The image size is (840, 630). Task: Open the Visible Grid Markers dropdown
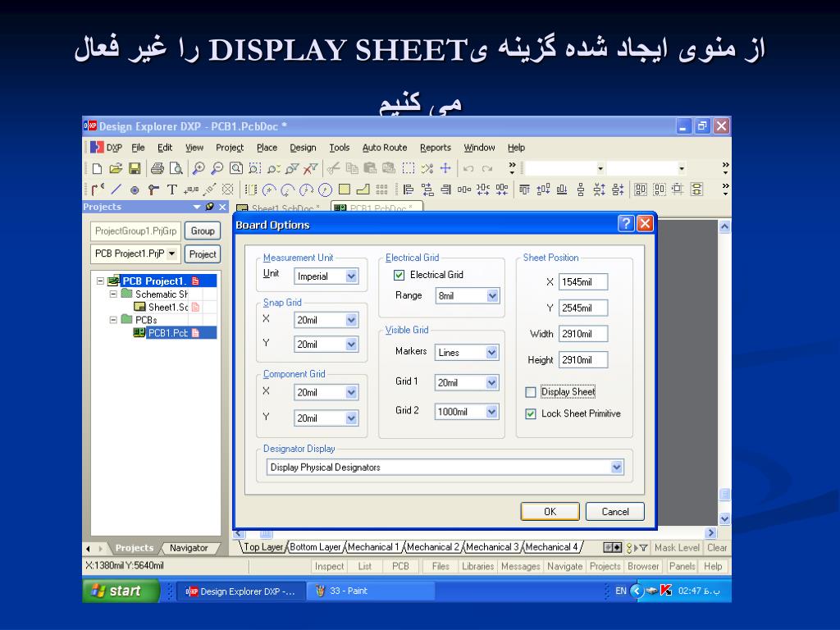pyautogui.click(x=492, y=353)
